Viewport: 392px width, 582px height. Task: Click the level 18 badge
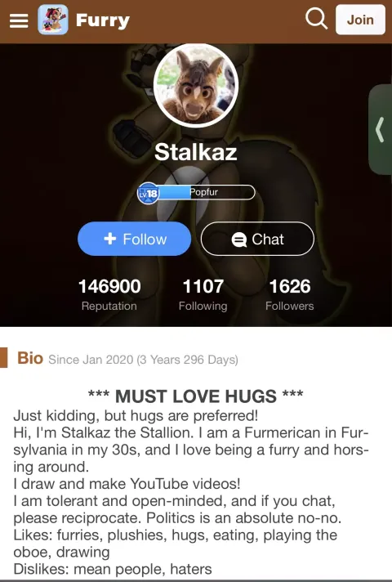click(148, 193)
